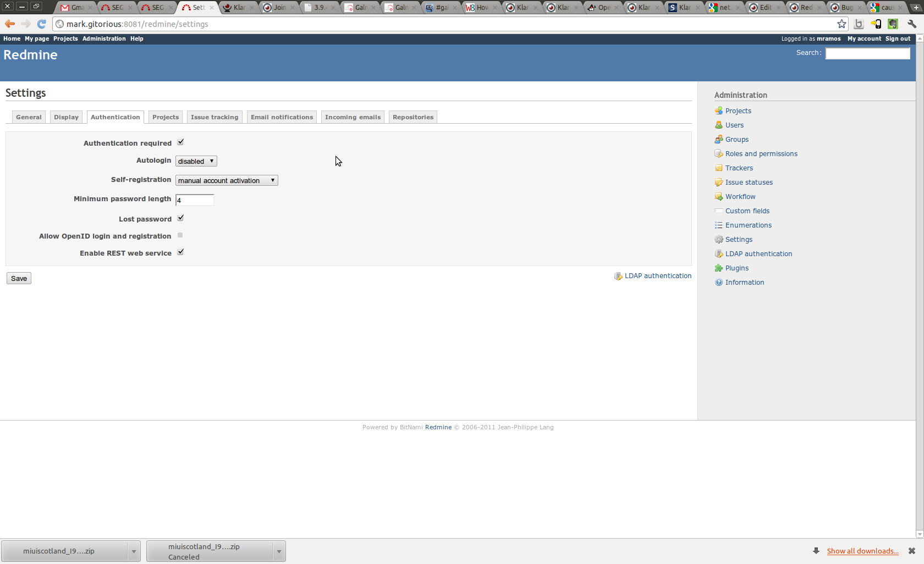
Task: Bookmark page with the star icon
Action: 842,24
